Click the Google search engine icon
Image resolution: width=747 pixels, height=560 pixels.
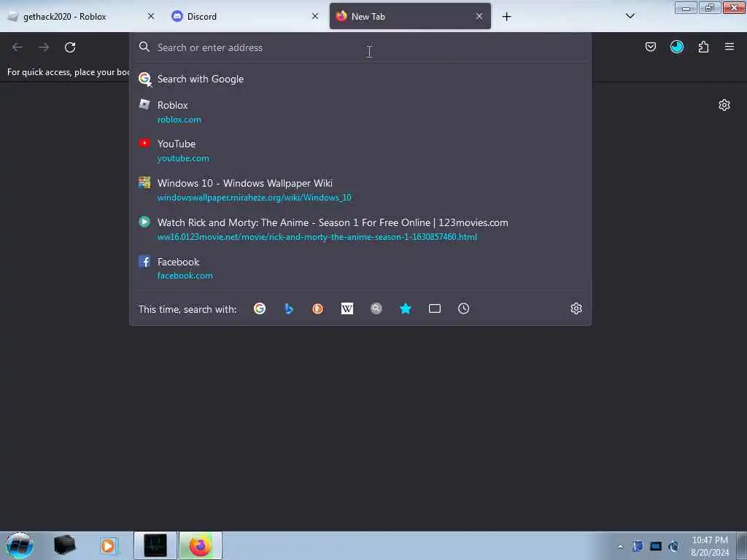(x=260, y=308)
